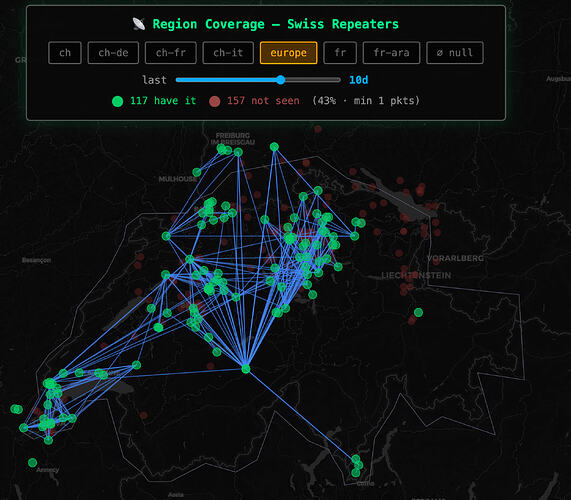Switch to the fr-ara region
This screenshot has width=571, height=500.
pos(391,53)
